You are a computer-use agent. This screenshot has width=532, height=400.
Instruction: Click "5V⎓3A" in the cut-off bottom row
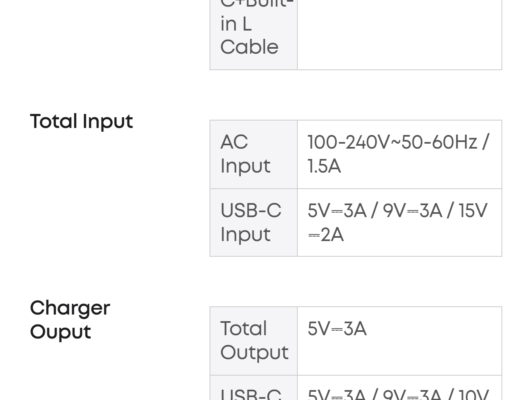[x=337, y=395]
